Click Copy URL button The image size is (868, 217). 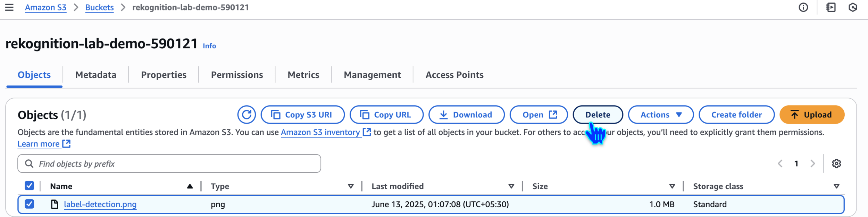coord(386,115)
